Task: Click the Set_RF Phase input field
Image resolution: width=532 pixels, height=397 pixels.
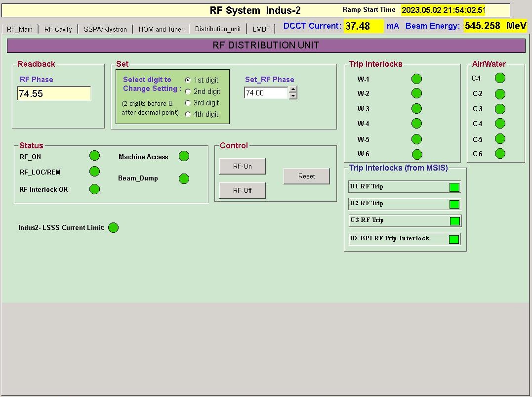Action: pos(266,93)
